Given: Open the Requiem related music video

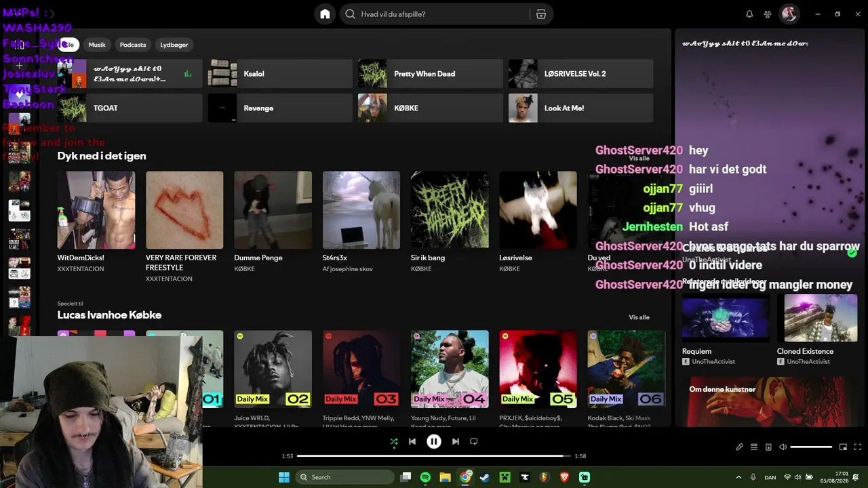Looking at the screenshot, I should tap(726, 319).
